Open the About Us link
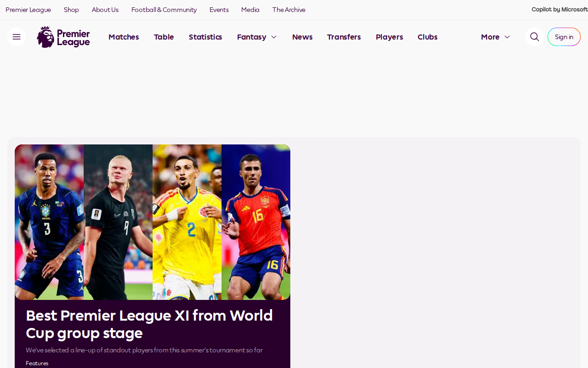 click(x=105, y=10)
